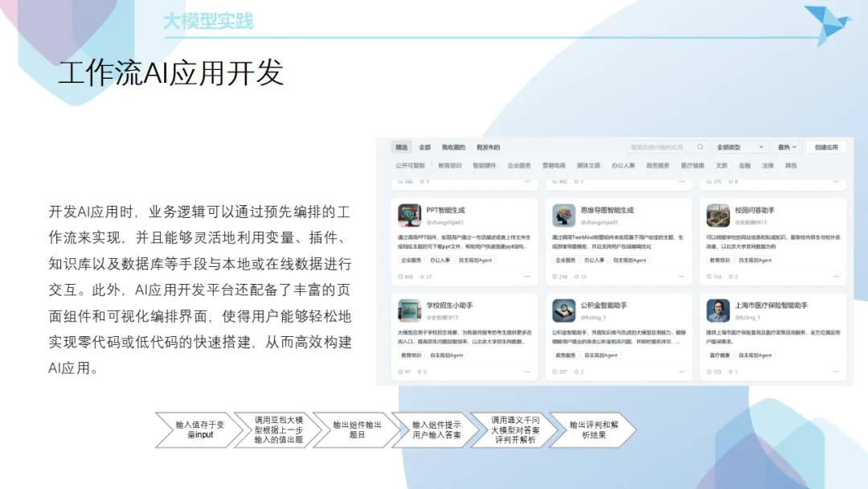
Task: Click the 大模型实践 header text
Action: (x=208, y=21)
